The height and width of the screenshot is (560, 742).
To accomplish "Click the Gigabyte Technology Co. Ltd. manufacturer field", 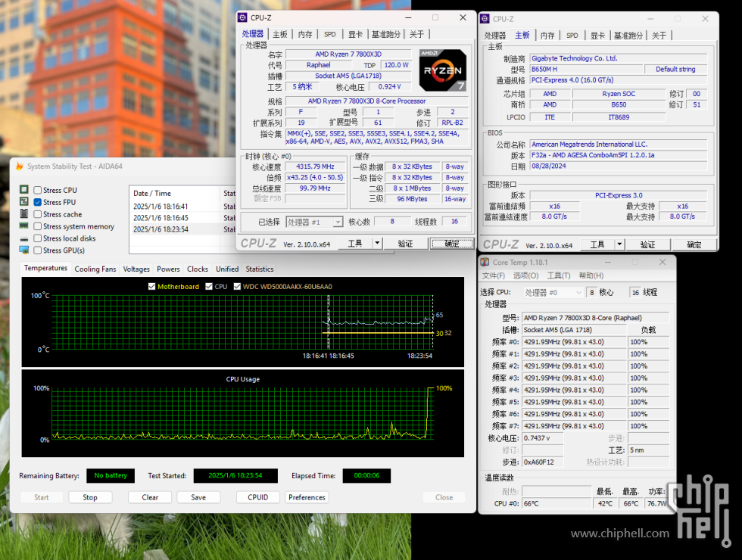I will click(x=618, y=58).
